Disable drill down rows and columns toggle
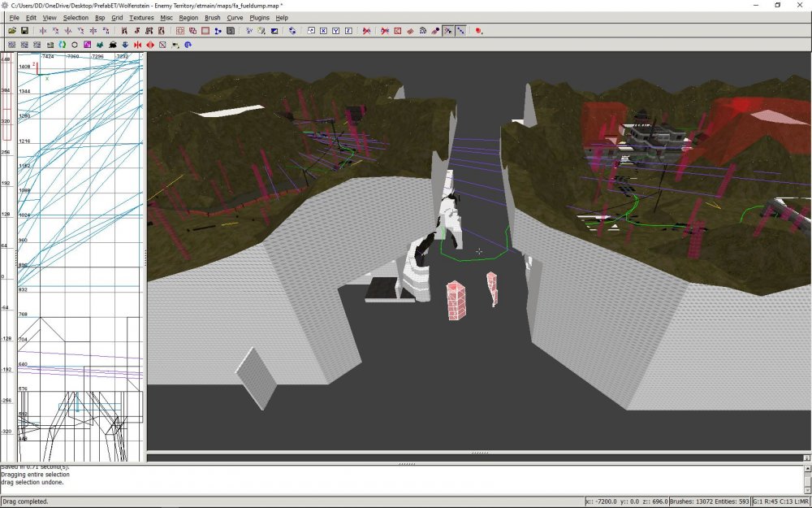The image size is (812, 508). point(460,31)
